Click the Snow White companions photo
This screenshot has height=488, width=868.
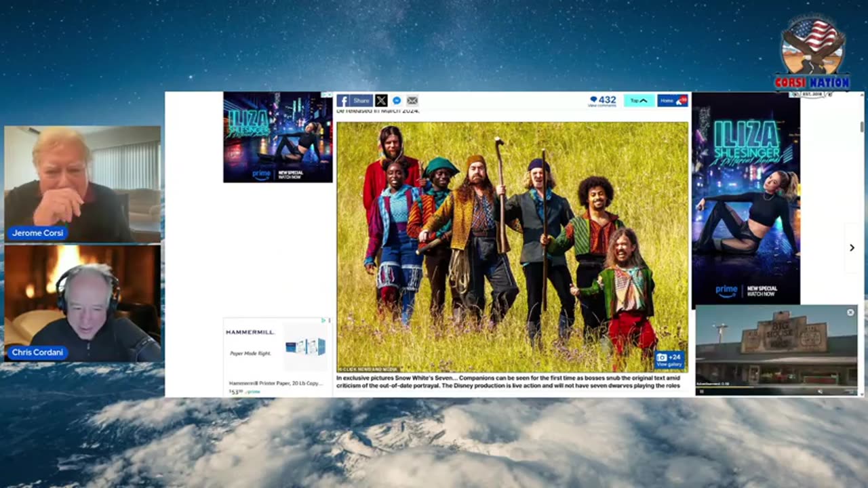[513, 247]
